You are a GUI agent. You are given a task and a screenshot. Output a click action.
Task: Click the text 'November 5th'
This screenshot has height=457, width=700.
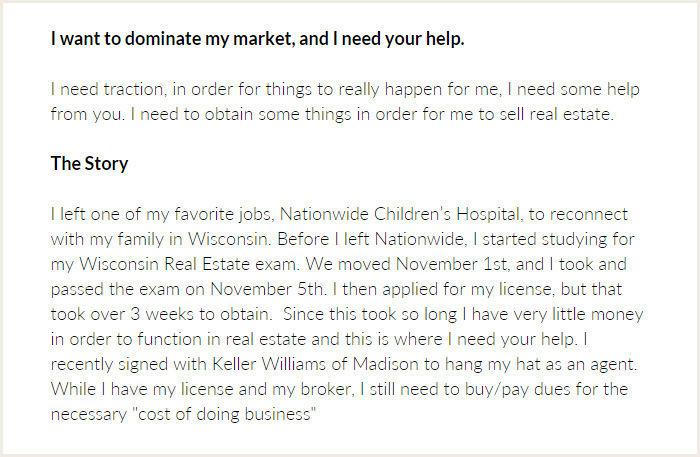tap(267, 290)
